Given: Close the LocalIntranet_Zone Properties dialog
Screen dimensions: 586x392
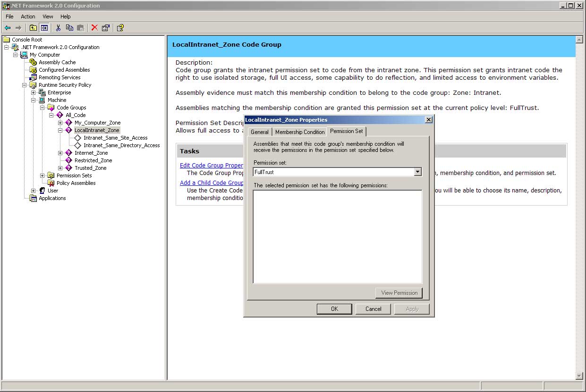Looking at the screenshot, I should tap(428, 120).
